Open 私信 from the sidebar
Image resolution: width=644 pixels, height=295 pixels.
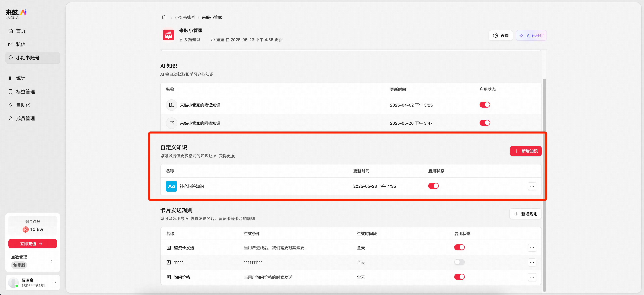point(21,44)
